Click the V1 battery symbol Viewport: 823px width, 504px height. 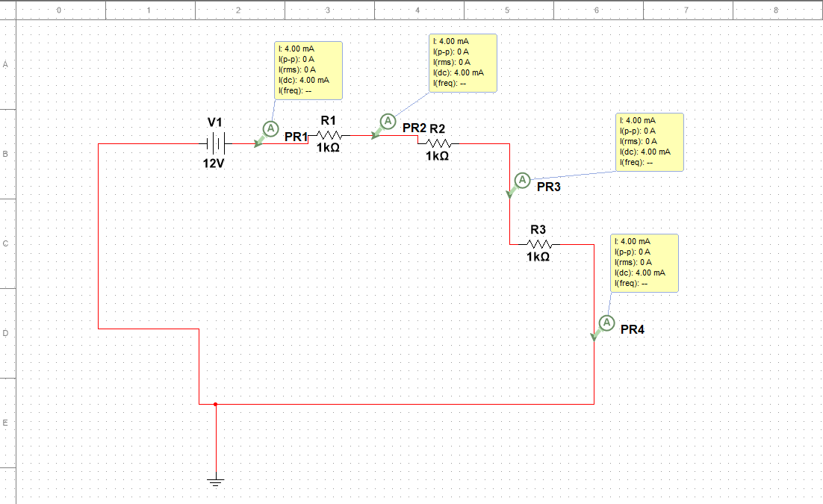click(x=216, y=143)
